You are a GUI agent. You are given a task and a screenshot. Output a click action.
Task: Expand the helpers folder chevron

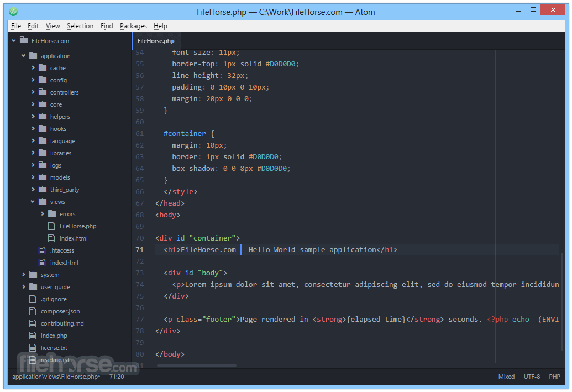point(33,116)
